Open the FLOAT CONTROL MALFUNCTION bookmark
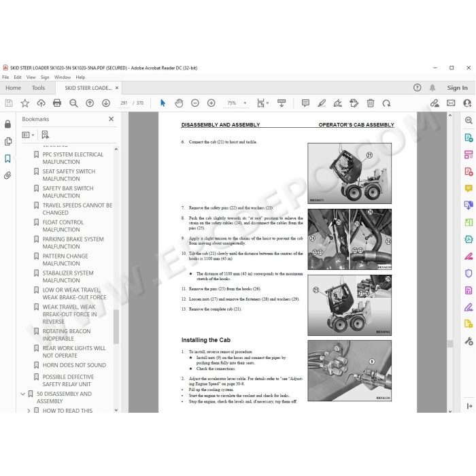This screenshot has width=476, height=476. 63,226
